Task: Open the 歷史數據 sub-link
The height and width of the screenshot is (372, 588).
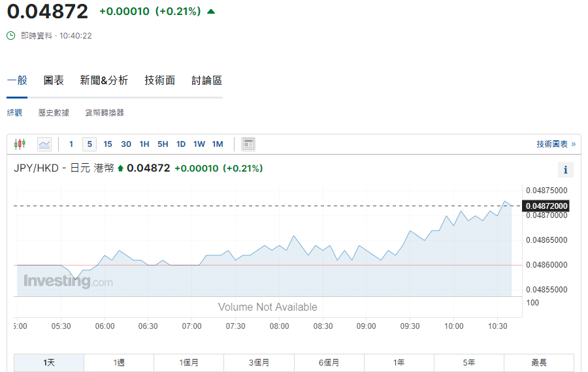Action: click(54, 113)
